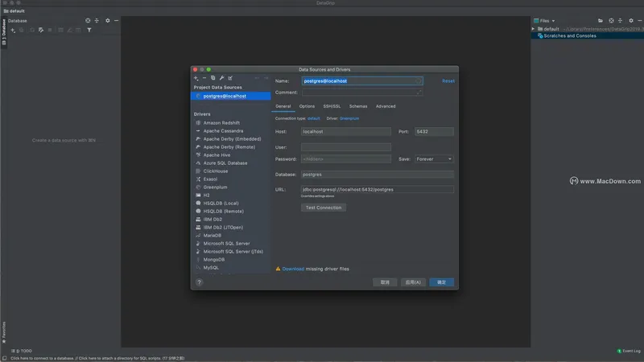Click the Database field containing postgres
The height and width of the screenshot is (362, 644).
(378, 175)
